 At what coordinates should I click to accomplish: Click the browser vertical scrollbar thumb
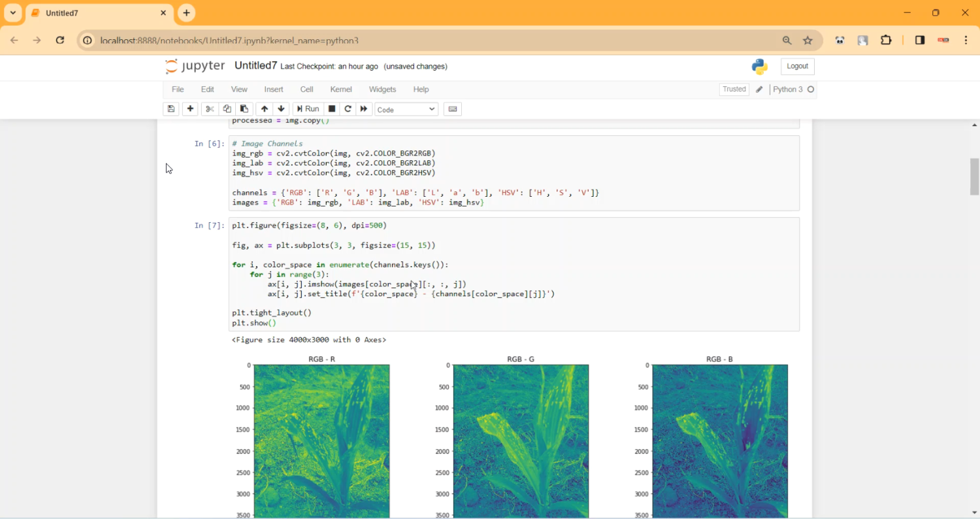click(975, 176)
